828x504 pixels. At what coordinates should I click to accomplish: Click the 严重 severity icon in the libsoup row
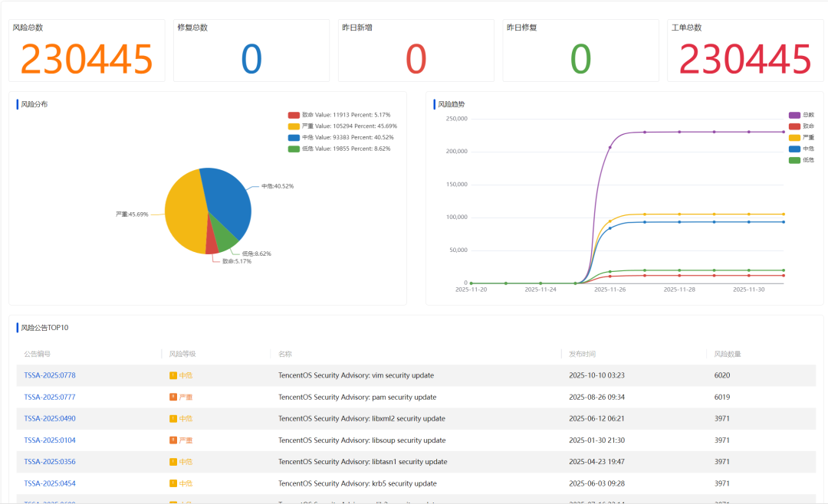(173, 440)
